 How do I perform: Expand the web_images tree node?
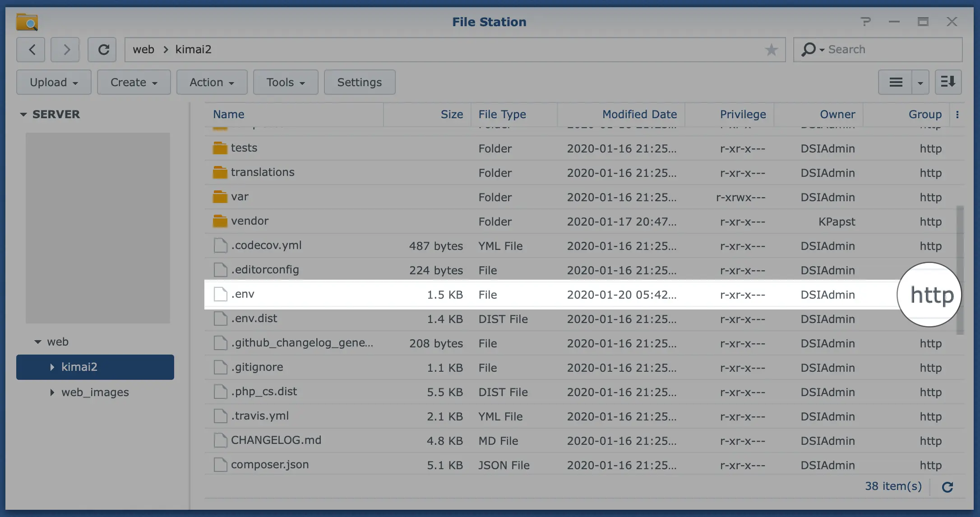pos(52,392)
